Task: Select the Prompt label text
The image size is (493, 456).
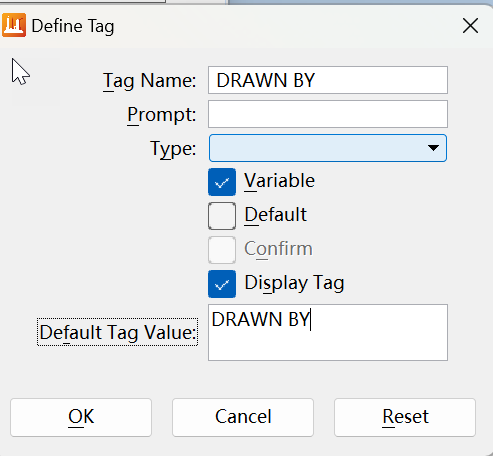Action: pos(162,115)
